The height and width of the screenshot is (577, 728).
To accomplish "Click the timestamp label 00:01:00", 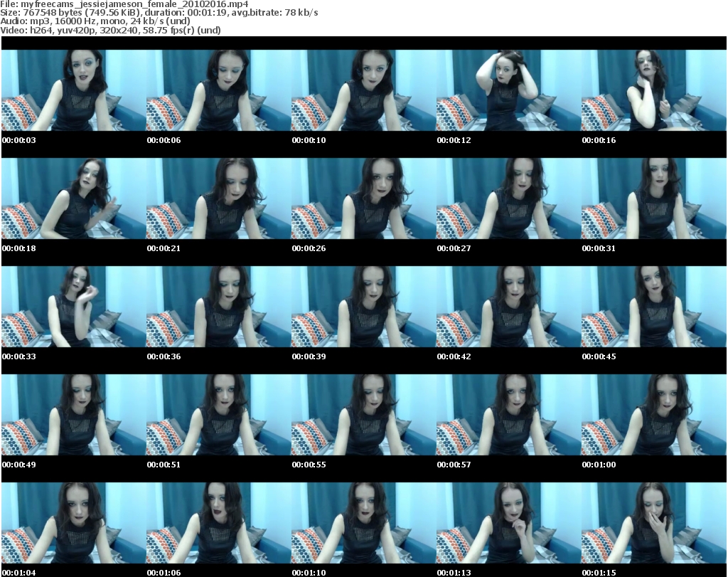I will pyautogui.click(x=599, y=465).
